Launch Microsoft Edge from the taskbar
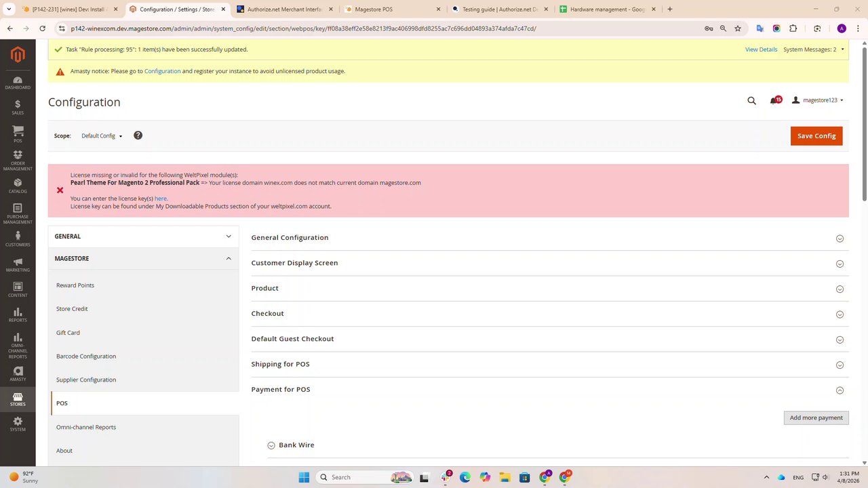The image size is (868, 488). (x=465, y=477)
